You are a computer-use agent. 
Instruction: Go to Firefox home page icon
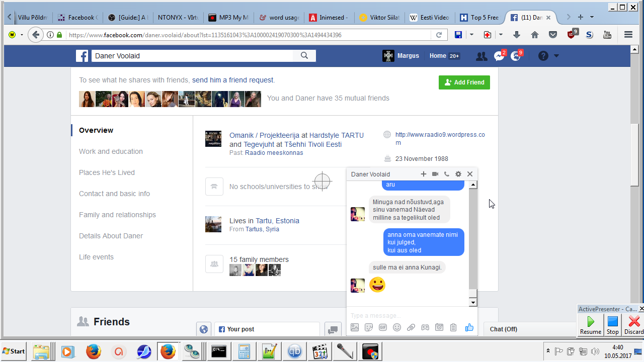pyautogui.click(x=535, y=35)
